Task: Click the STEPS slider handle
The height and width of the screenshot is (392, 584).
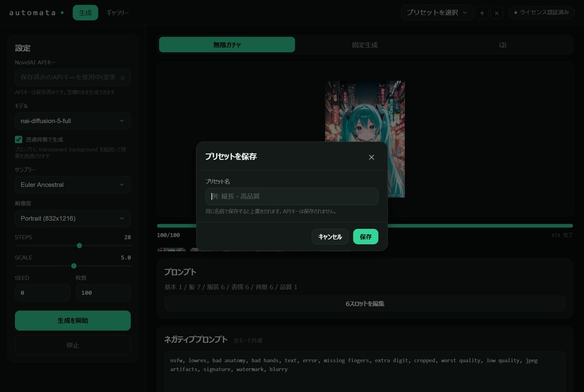Action: click(79, 246)
